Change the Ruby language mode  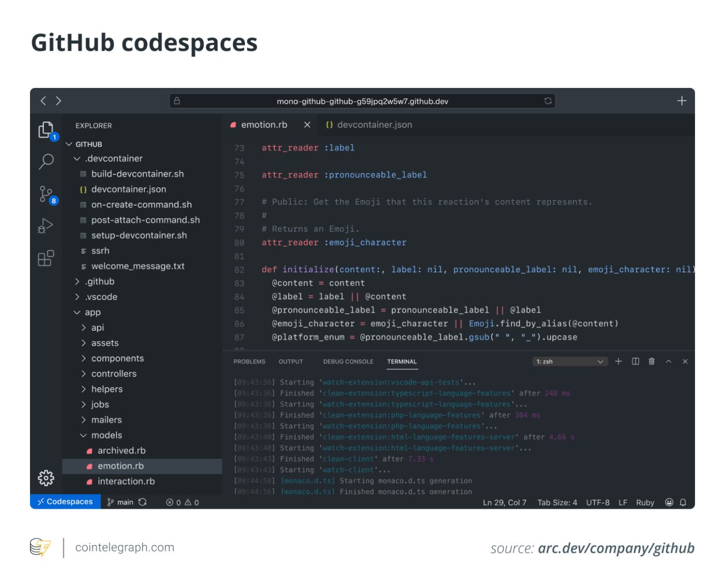coord(645,502)
